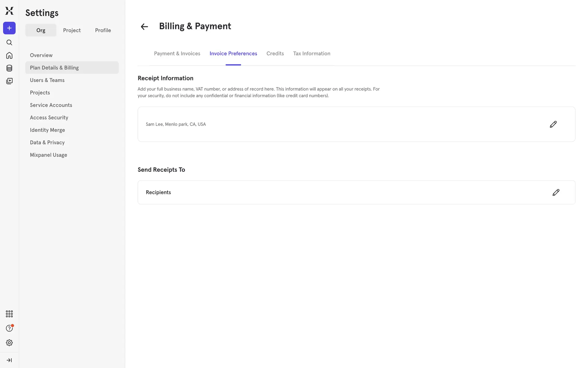This screenshot has height=368, width=588.
Task: Click the back arrow beside Billing & Payment
Action: point(144,27)
